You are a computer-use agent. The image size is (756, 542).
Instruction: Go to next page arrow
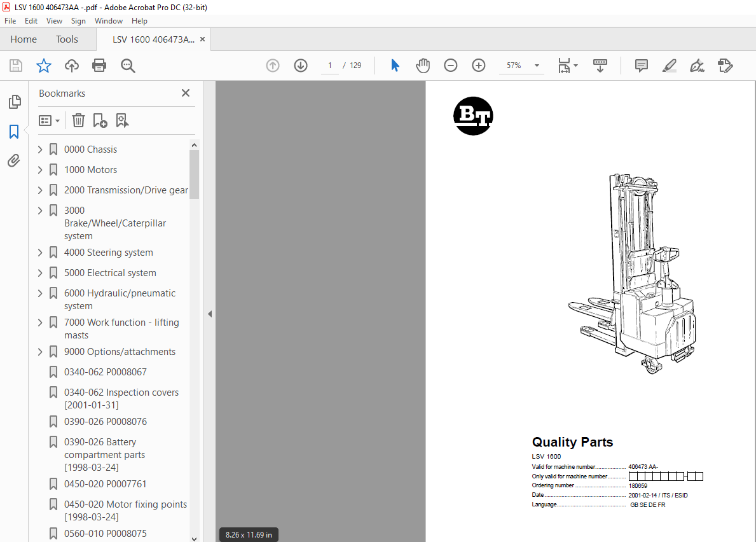(x=301, y=66)
